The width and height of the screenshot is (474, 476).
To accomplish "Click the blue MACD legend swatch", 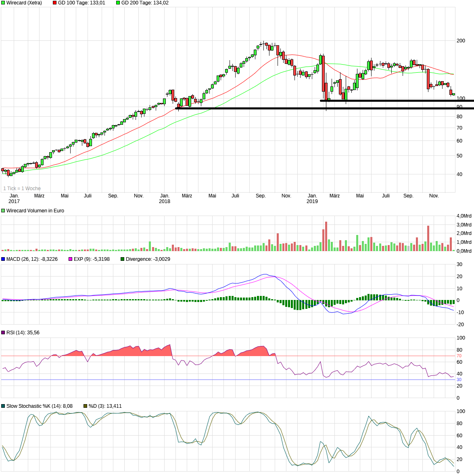I will pyautogui.click(x=3, y=259).
